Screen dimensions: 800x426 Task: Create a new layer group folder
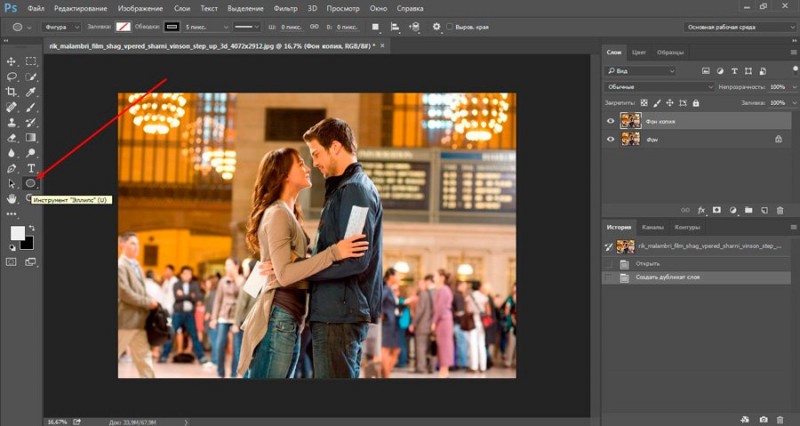pos(748,210)
